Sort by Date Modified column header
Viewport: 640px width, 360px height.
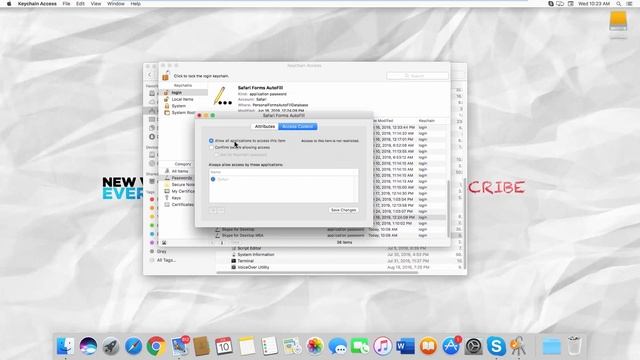[x=384, y=121]
